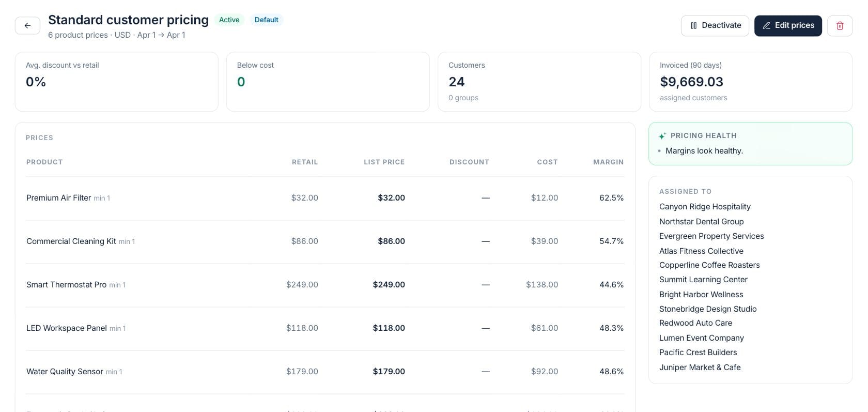Click the 62.5% margin value
This screenshot has width=868, height=412.
click(611, 198)
